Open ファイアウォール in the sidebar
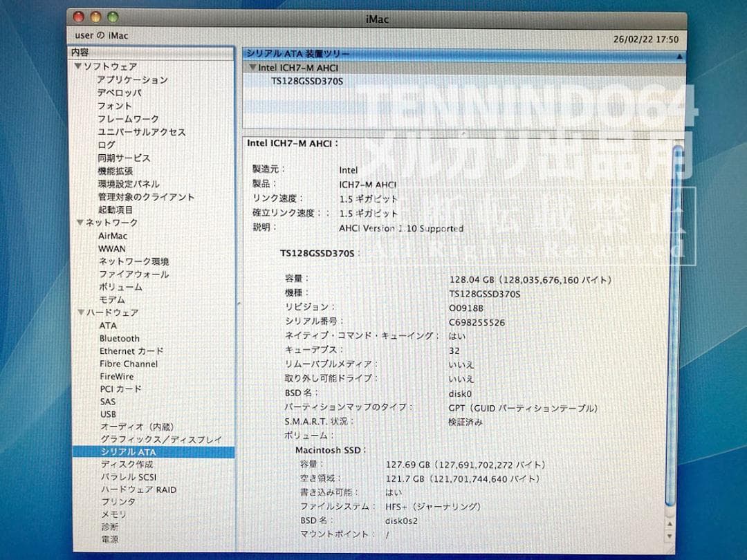Screen dimensions: 747x560 coord(134,274)
